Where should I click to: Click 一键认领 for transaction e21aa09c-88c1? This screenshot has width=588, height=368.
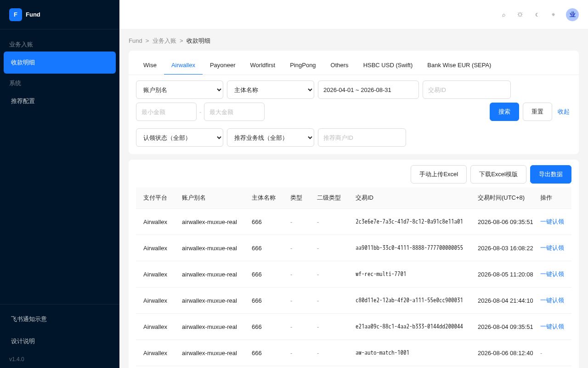(x=552, y=327)
